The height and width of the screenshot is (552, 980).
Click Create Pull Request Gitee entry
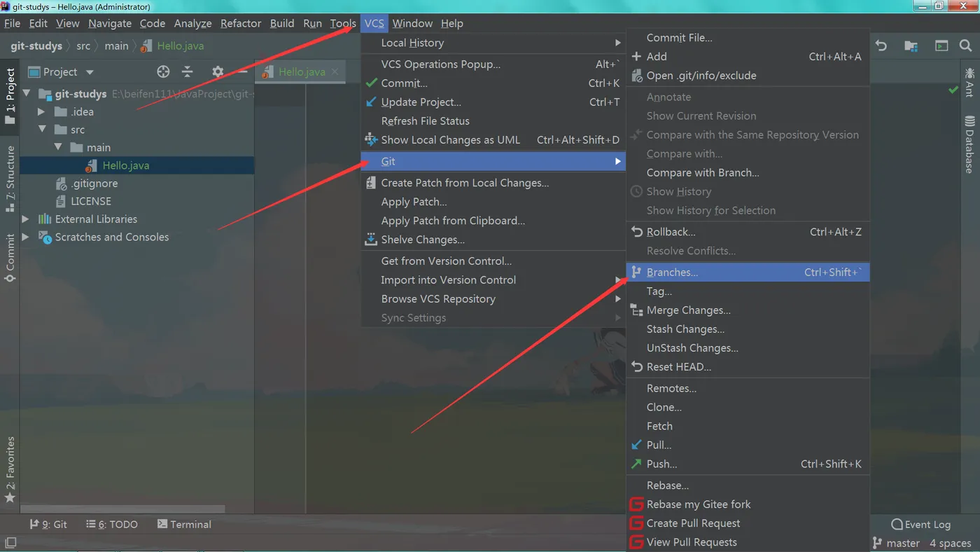[693, 523]
